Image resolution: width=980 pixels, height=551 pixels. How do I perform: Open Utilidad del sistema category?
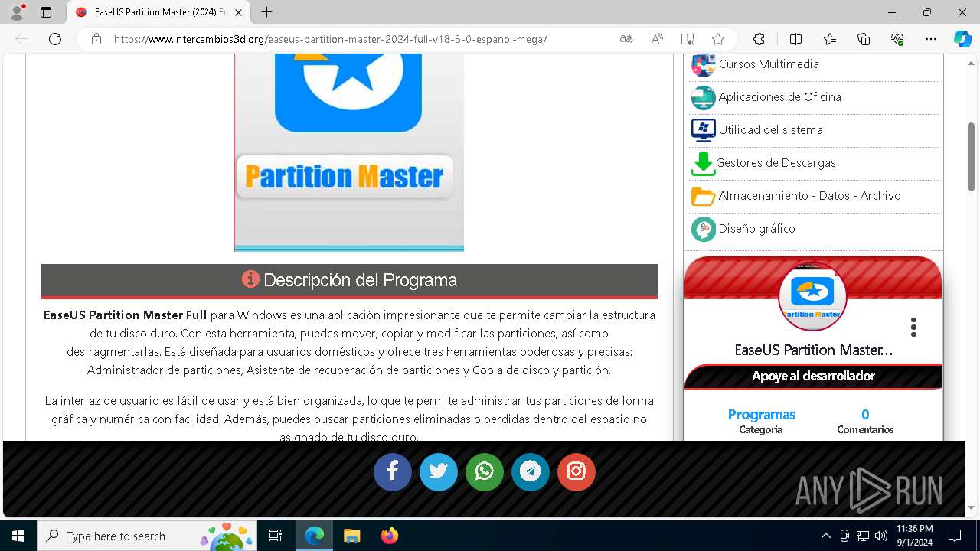tap(770, 130)
